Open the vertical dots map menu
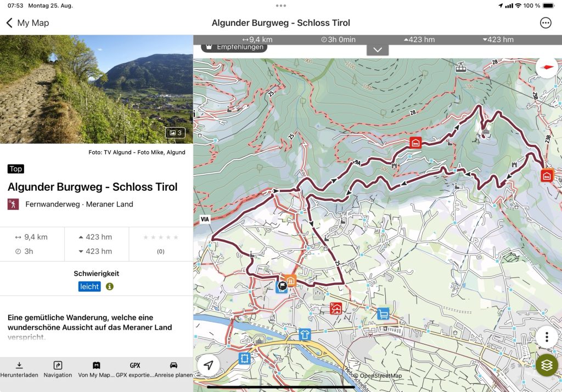Viewport: 562px width, 392px height. 547,337
